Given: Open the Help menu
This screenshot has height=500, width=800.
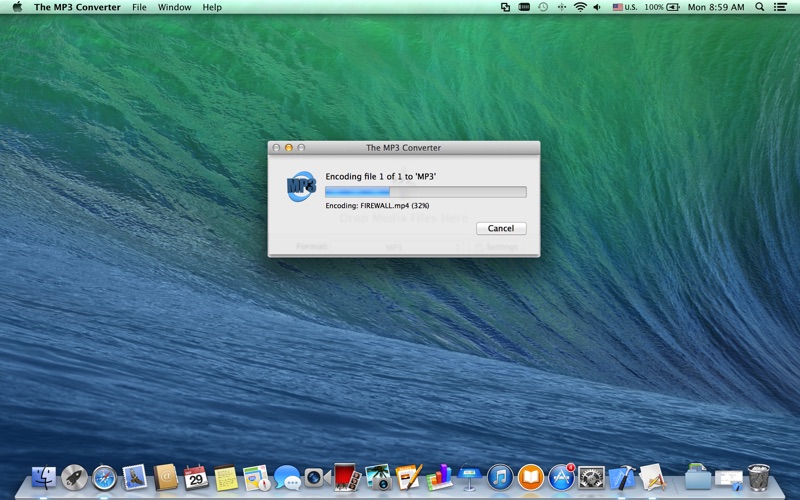Looking at the screenshot, I should tap(212, 7).
